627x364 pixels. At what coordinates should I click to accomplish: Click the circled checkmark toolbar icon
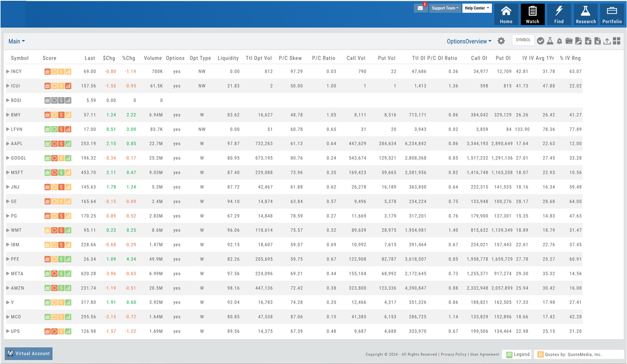click(541, 41)
